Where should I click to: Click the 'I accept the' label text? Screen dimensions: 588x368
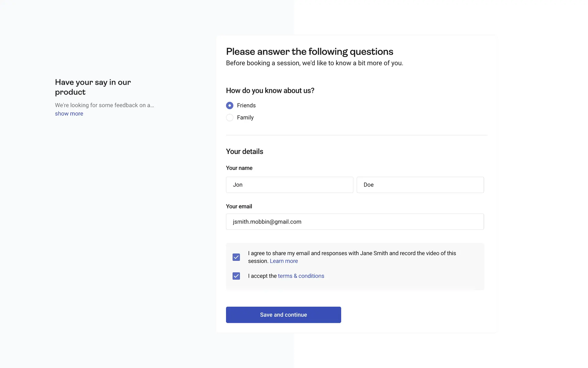tap(262, 276)
